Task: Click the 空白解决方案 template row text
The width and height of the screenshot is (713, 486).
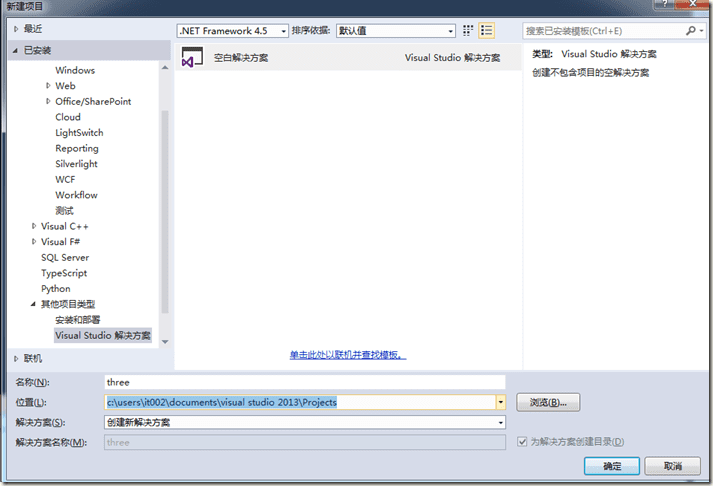Action: point(241,58)
